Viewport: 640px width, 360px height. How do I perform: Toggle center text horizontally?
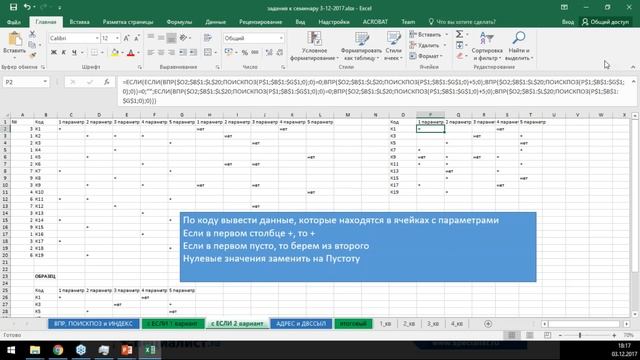(x=161, y=53)
